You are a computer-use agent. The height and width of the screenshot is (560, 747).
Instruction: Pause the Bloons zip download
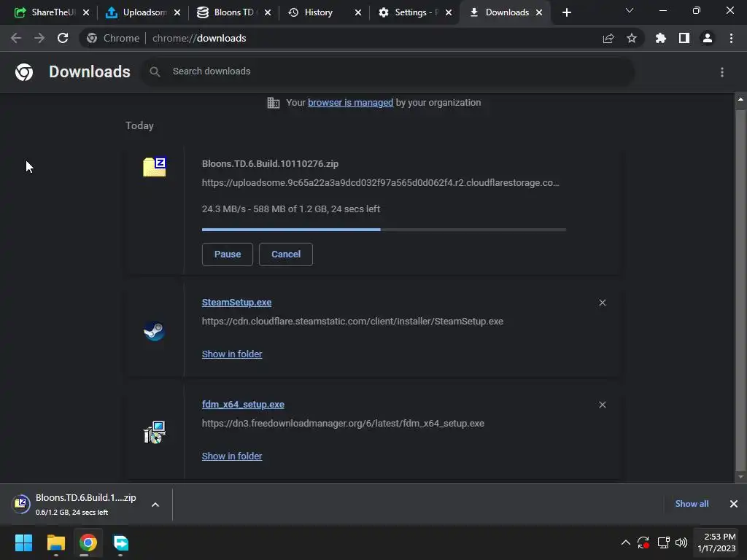click(x=228, y=254)
